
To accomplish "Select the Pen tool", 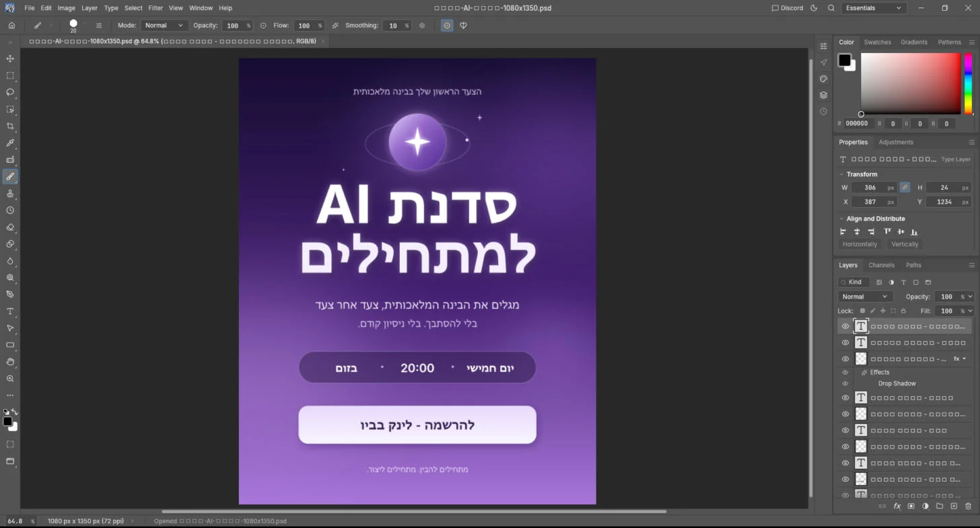I will click(10, 294).
